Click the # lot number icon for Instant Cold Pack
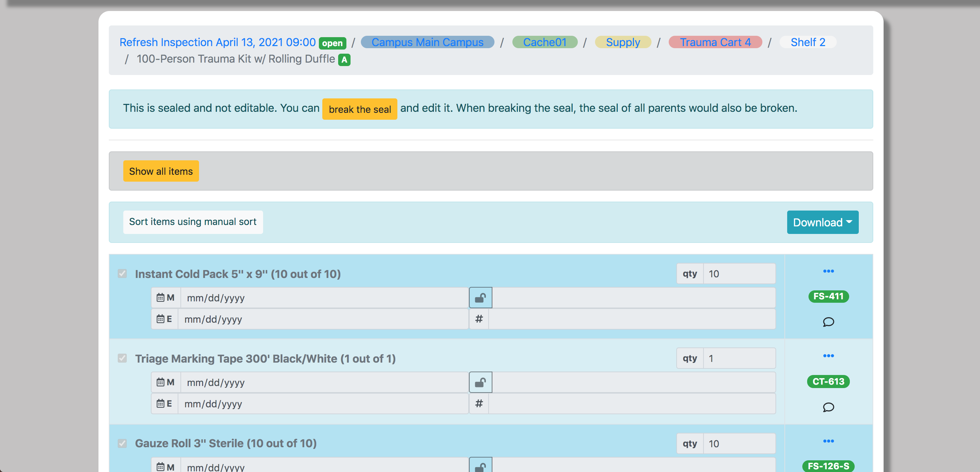The width and height of the screenshot is (980, 472). pos(479,319)
